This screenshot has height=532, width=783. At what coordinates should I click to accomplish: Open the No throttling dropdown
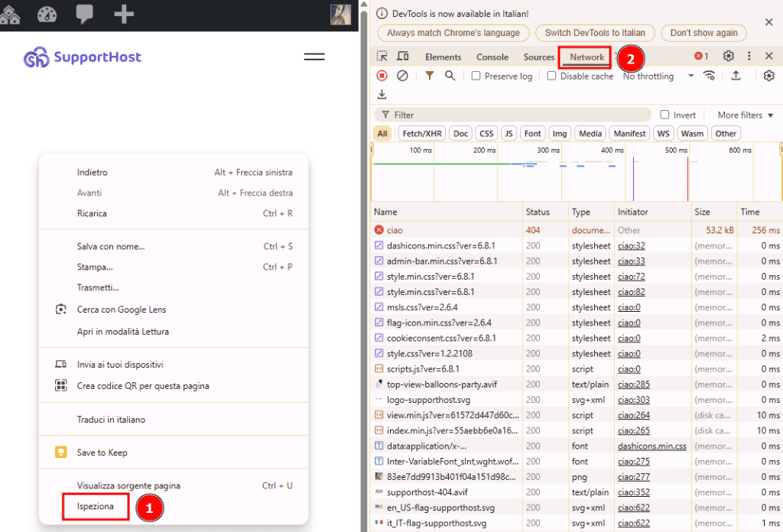tap(658, 76)
